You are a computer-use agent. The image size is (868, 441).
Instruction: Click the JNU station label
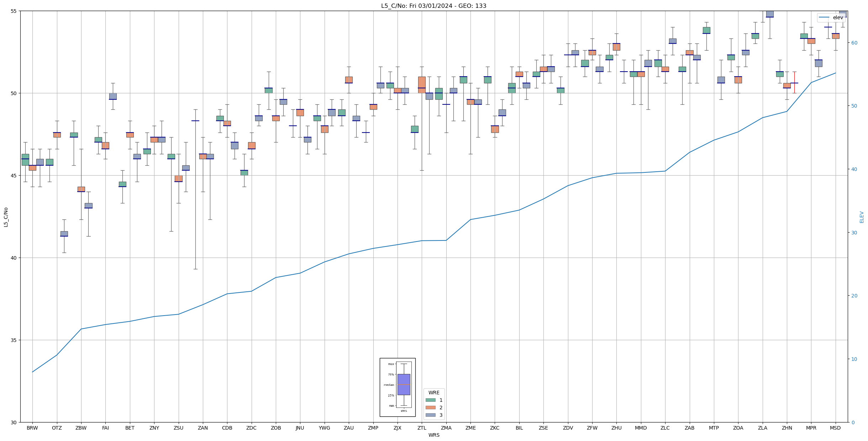coord(300,428)
